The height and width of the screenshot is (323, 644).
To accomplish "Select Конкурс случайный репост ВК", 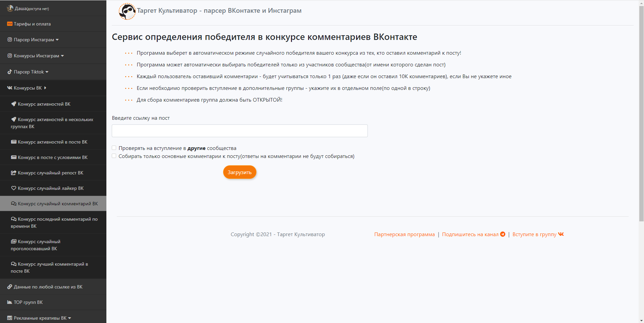I will pos(53,173).
